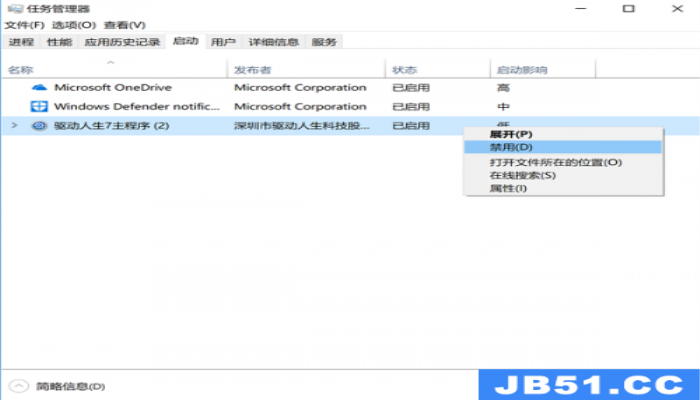Click OneDrive's 已启用 status cell
This screenshot has width=700, height=400.
(x=411, y=88)
